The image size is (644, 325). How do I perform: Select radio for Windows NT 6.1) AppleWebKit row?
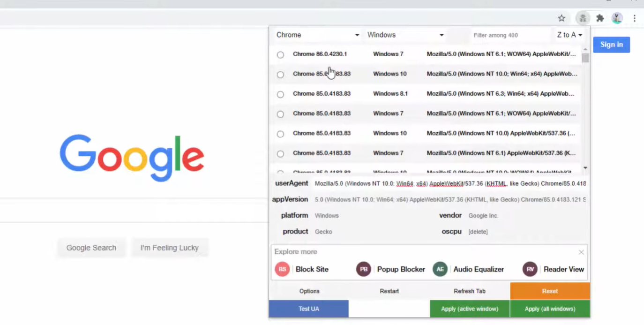(280, 154)
